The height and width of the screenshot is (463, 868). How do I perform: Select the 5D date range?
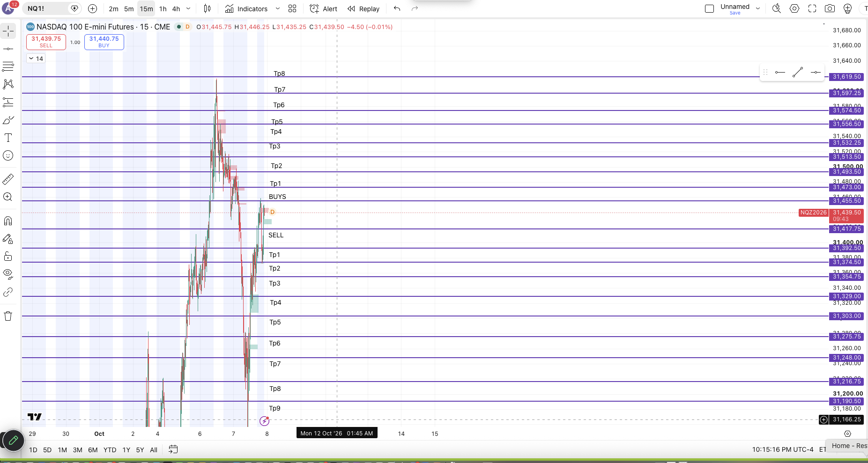(47, 450)
